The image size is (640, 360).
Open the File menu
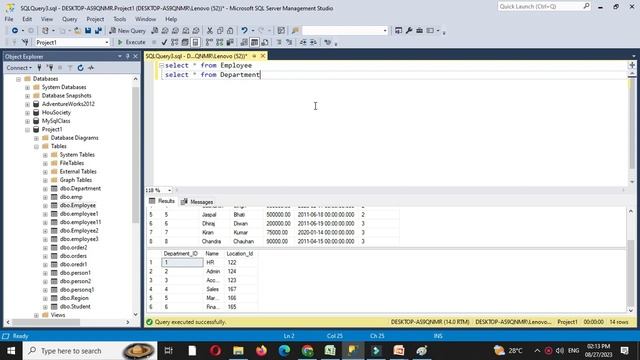[9, 19]
